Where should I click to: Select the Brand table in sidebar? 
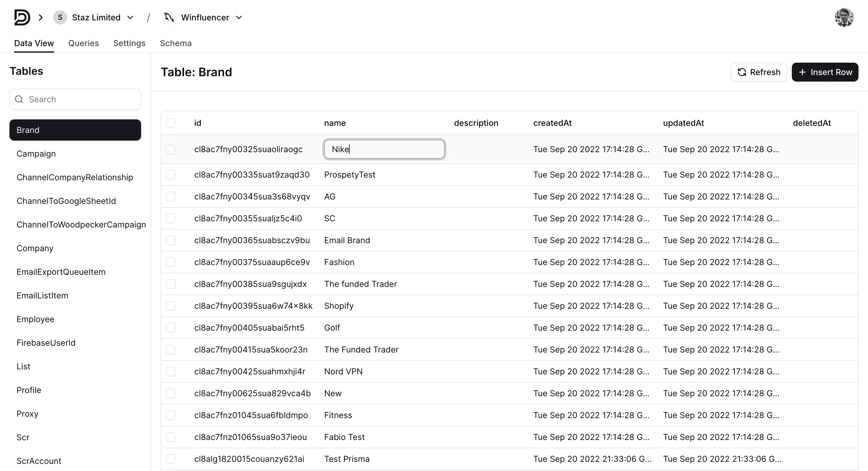[75, 130]
